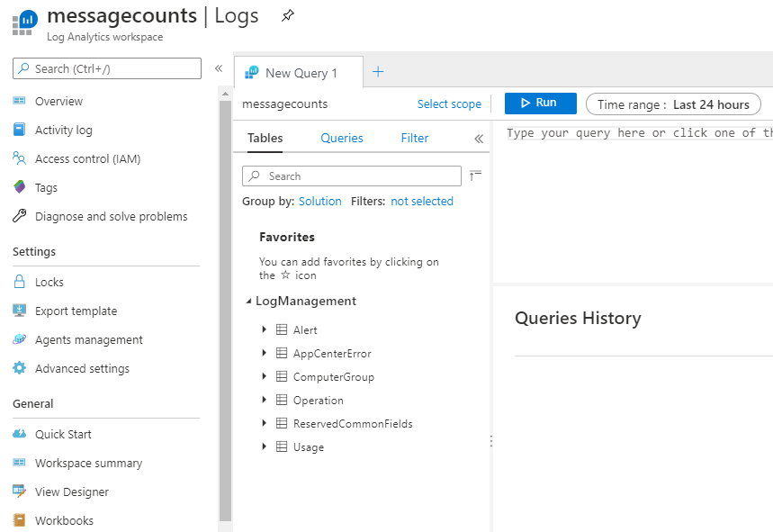Switch to the Filter tab
The width and height of the screenshot is (773, 532).
[x=415, y=138]
